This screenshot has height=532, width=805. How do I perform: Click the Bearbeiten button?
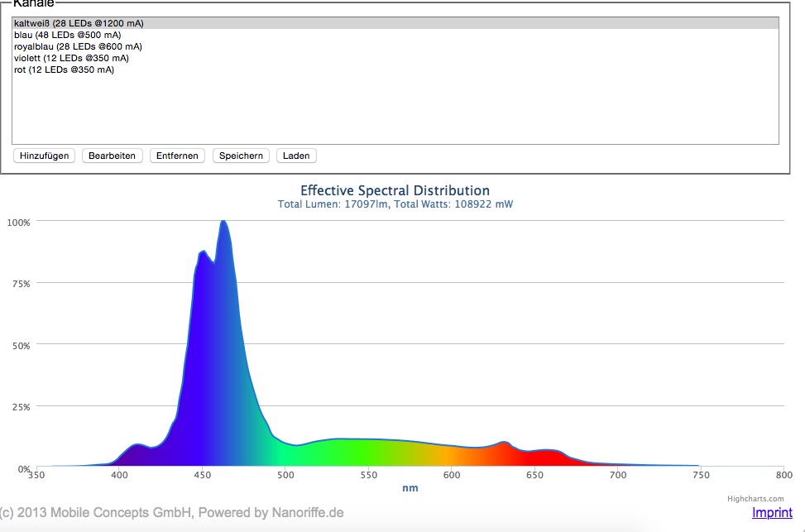click(112, 156)
